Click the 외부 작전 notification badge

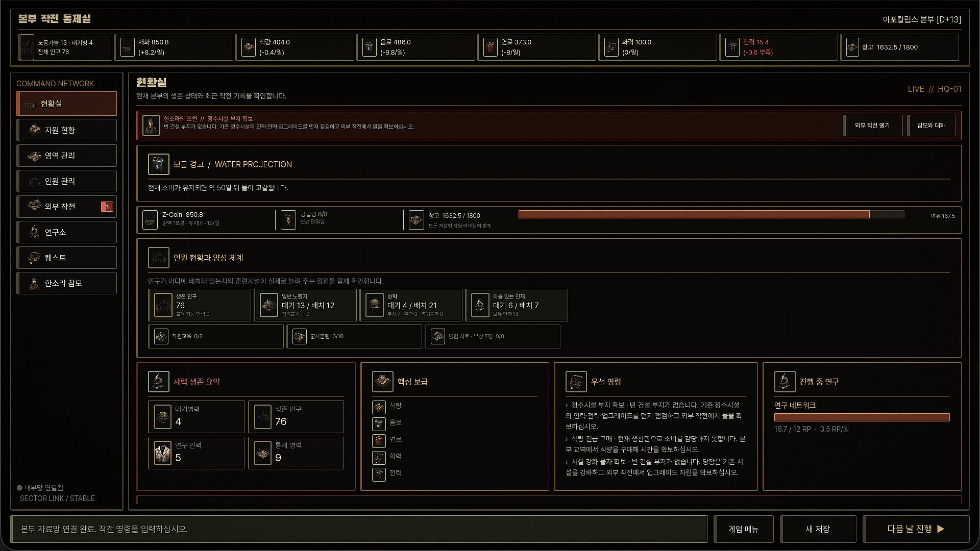(107, 207)
